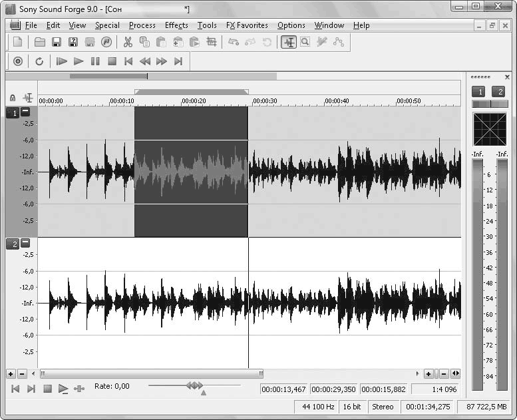Viewport: 517px width, 420px height.
Task: Select the Envelope tool icon
Action: (339, 42)
